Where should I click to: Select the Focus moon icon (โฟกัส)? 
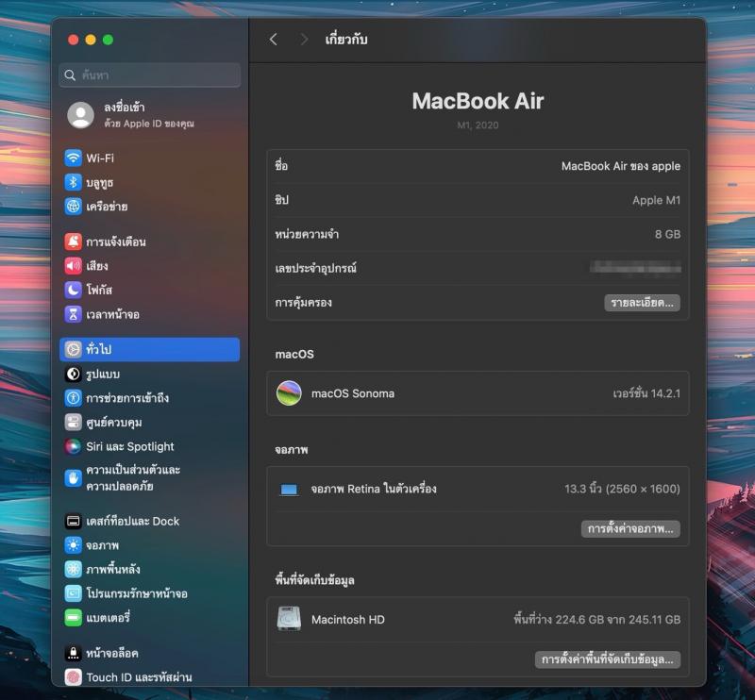(x=74, y=290)
